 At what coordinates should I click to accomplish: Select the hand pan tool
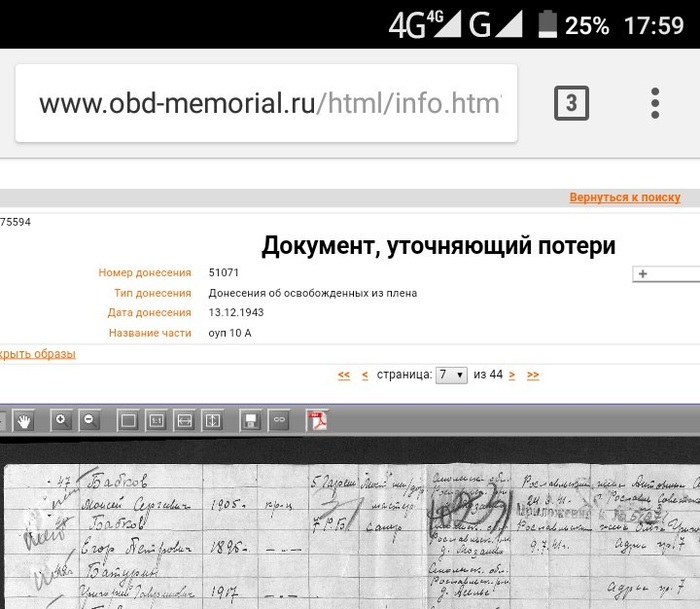[x=24, y=420]
